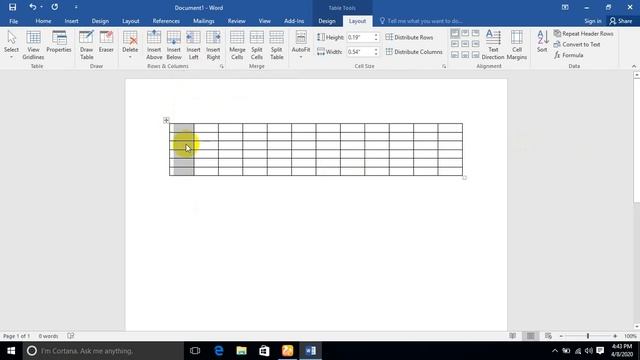Image resolution: width=640 pixels, height=360 pixels.
Task: Select Align Top Center alignment
Action: [x=465, y=33]
